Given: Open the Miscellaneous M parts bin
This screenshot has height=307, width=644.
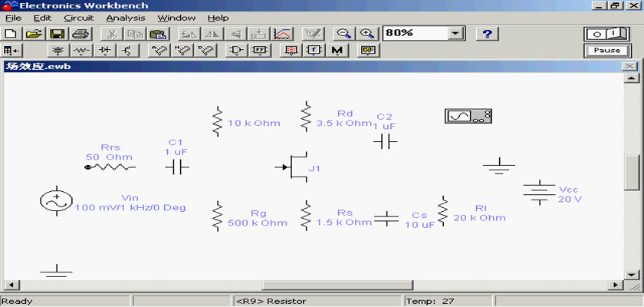Looking at the screenshot, I should point(337,51).
